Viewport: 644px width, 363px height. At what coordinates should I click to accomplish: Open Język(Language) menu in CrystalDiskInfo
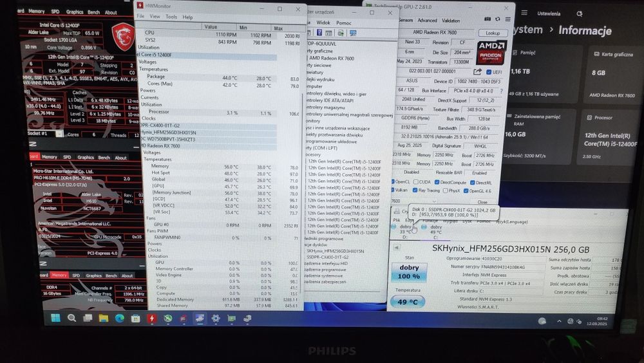512,222
